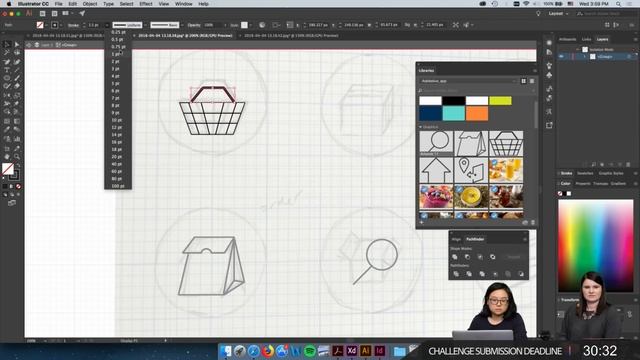This screenshot has width=640, height=360.
Task: Select the basket graphic thumbnail in Libraries
Action: pyautogui.click(x=506, y=143)
